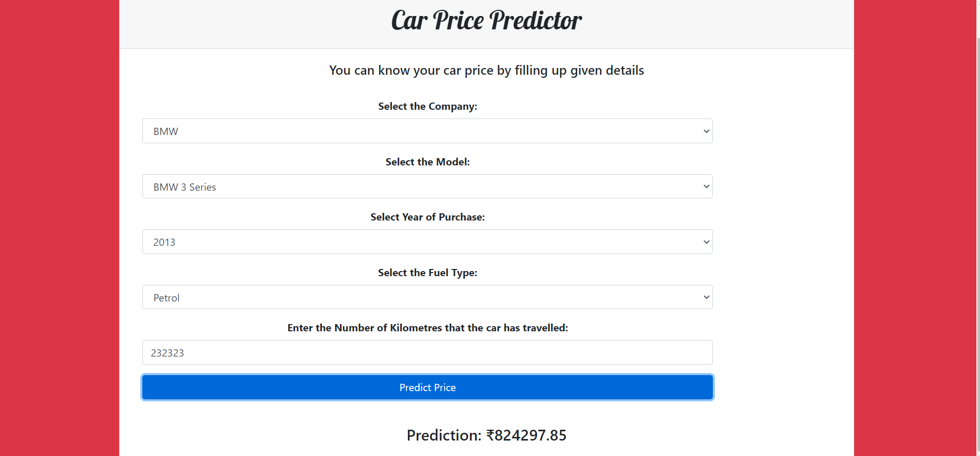980x456 pixels.
Task: Click the Car Price Predictor title
Action: click(x=486, y=21)
